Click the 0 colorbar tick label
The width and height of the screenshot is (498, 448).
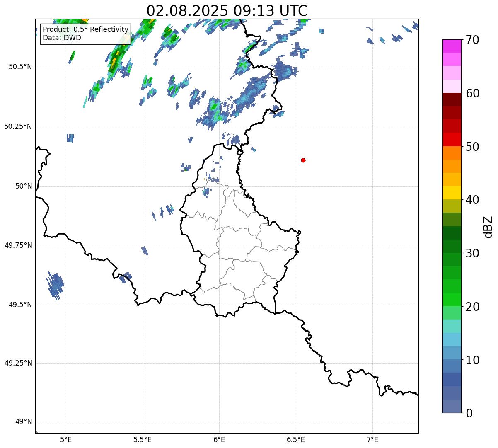[469, 413]
